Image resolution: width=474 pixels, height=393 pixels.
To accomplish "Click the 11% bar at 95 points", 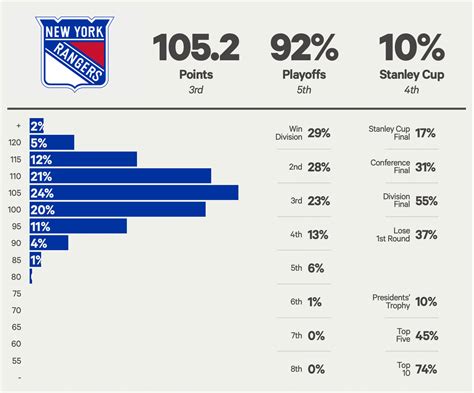I will (x=78, y=226).
